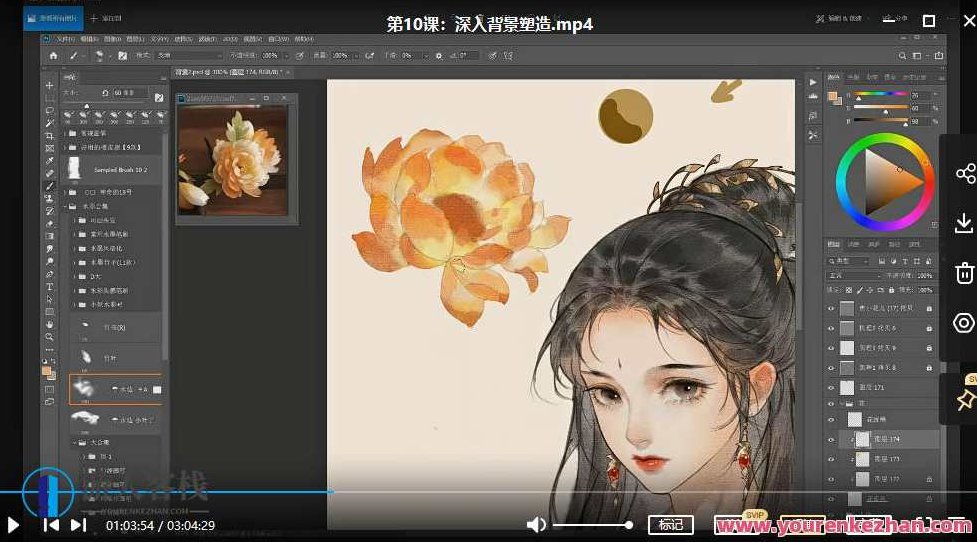Viewport: 977px width, 542px height.
Task: Select the Eraser tool
Action: pos(50,224)
